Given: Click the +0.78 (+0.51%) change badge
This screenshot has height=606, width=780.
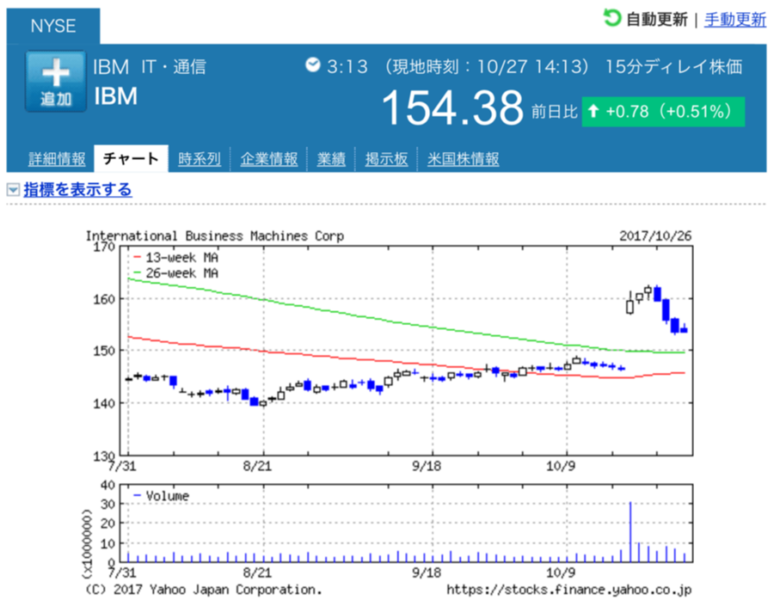Looking at the screenshot, I should (663, 111).
